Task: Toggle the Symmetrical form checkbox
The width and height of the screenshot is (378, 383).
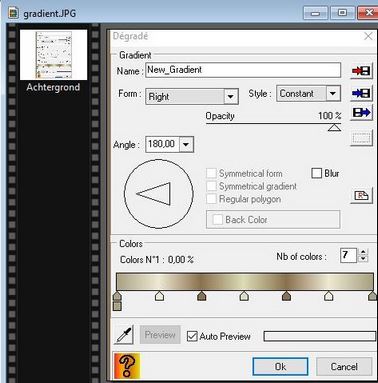Action: [x=211, y=173]
